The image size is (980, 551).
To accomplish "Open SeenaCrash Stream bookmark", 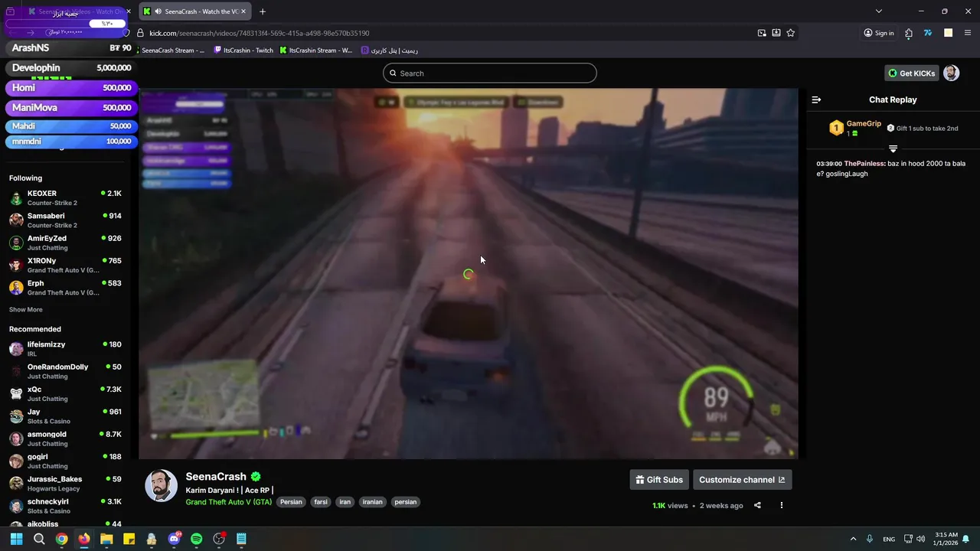I will (x=171, y=51).
